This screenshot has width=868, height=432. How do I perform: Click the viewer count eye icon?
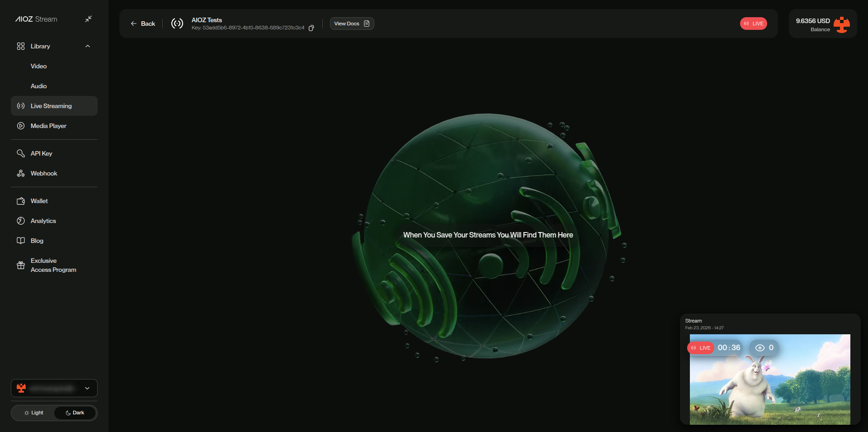760,348
